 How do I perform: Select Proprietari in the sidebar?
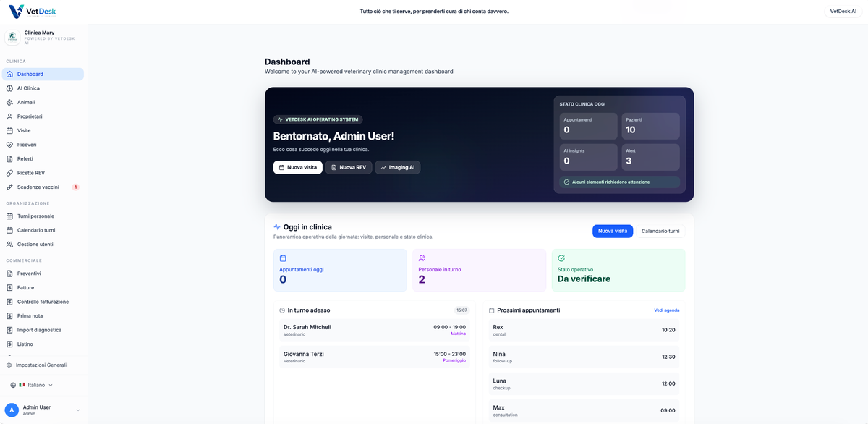coord(43,116)
